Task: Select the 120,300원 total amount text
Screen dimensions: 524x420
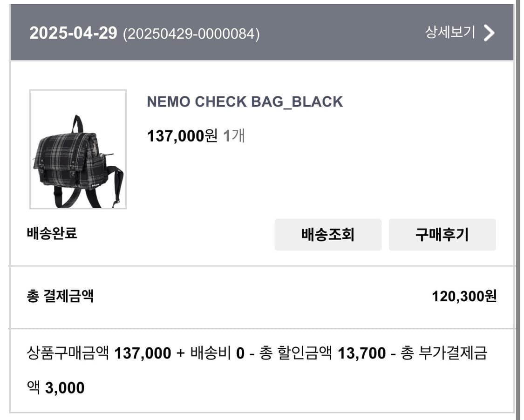Action: [466, 296]
